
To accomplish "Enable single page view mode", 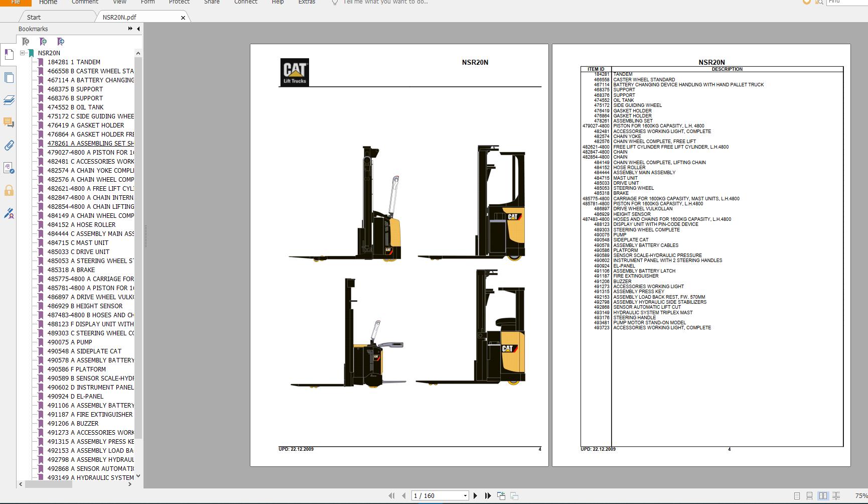I will 797,496.
